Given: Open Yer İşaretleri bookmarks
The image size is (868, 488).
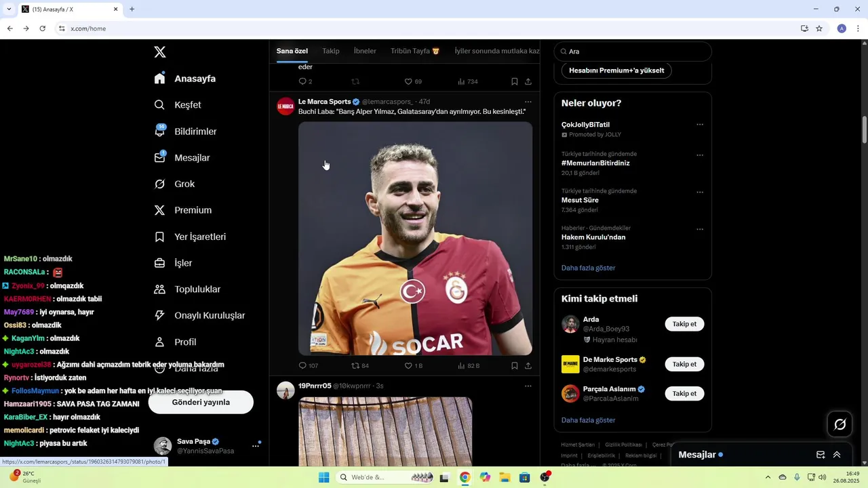Looking at the screenshot, I should point(190,237).
